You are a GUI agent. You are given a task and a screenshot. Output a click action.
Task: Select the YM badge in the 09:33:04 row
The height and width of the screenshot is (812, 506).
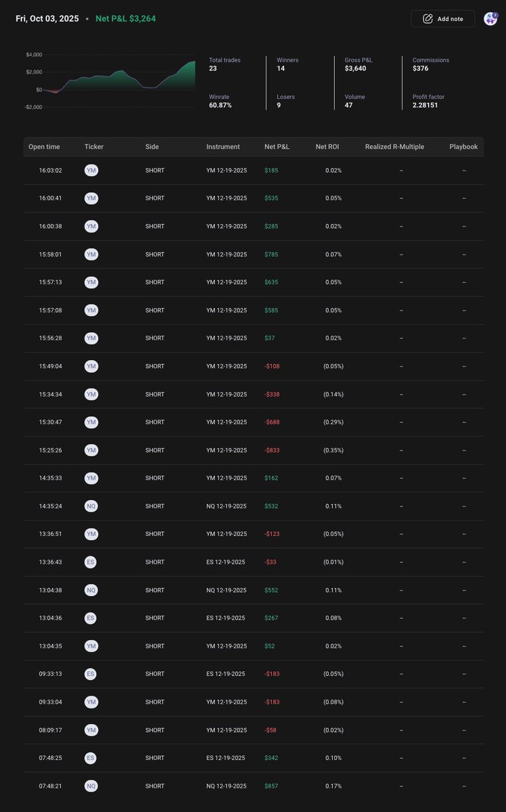(91, 702)
